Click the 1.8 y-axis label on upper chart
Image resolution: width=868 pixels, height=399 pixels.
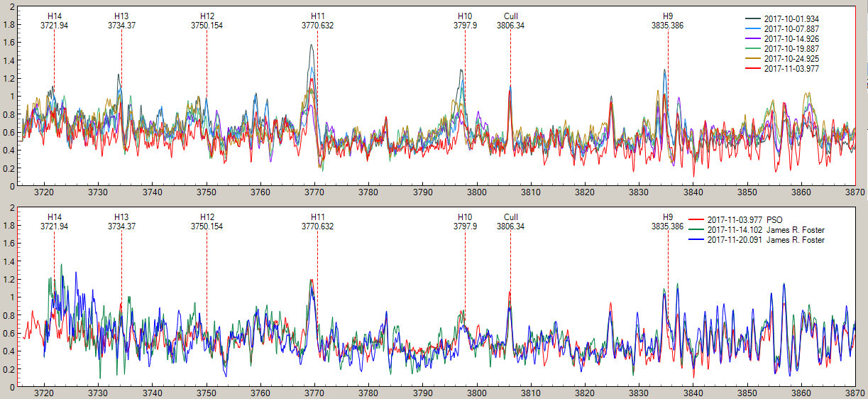[10, 24]
